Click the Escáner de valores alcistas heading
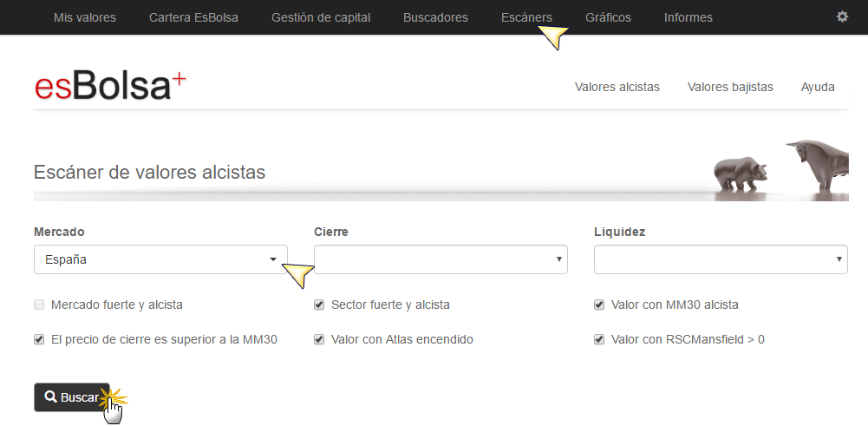 coord(149,173)
